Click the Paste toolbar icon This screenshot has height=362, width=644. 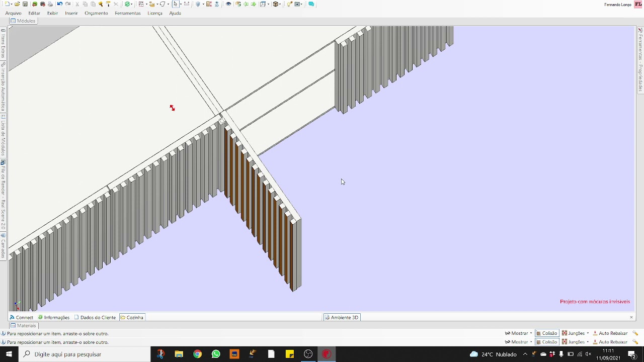93,4
